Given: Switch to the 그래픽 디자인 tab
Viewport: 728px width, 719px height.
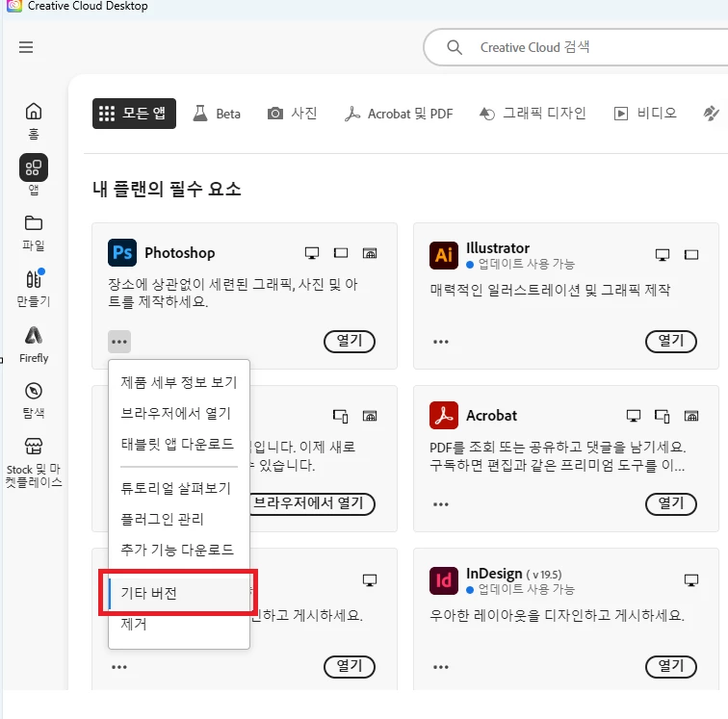Looking at the screenshot, I should coord(533,114).
